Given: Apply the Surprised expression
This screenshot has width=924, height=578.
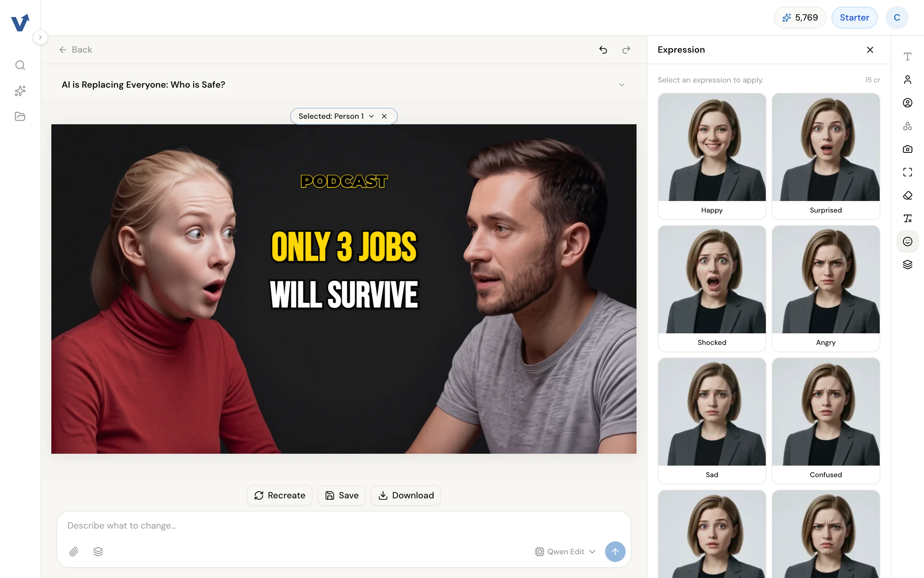Looking at the screenshot, I should point(826,156).
